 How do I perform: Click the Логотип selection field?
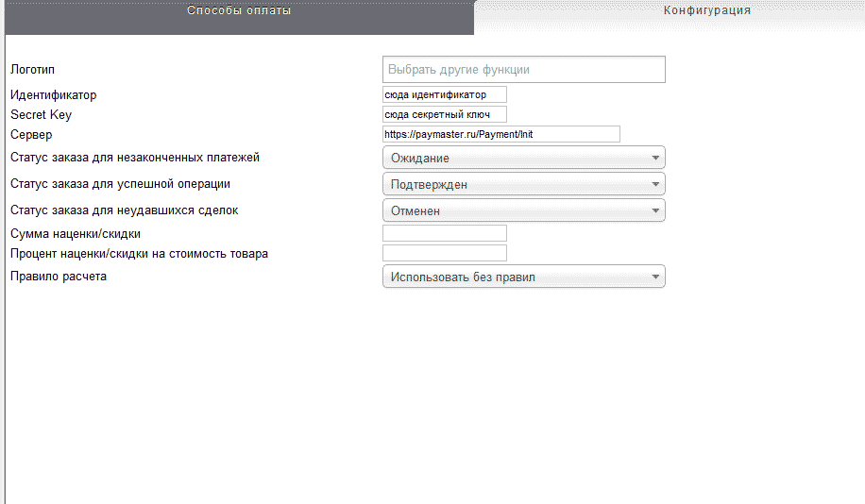(523, 70)
